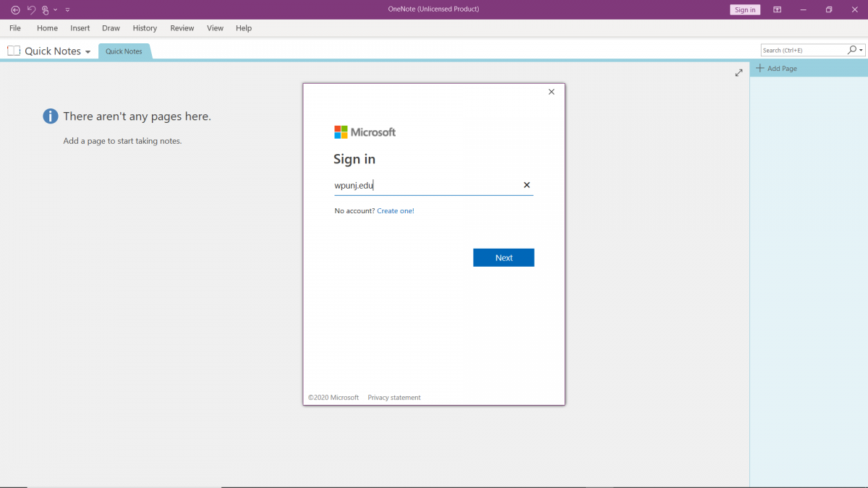
Task: Open the Customize Quick Access Toolbar chevron
Action: [67, 9]
